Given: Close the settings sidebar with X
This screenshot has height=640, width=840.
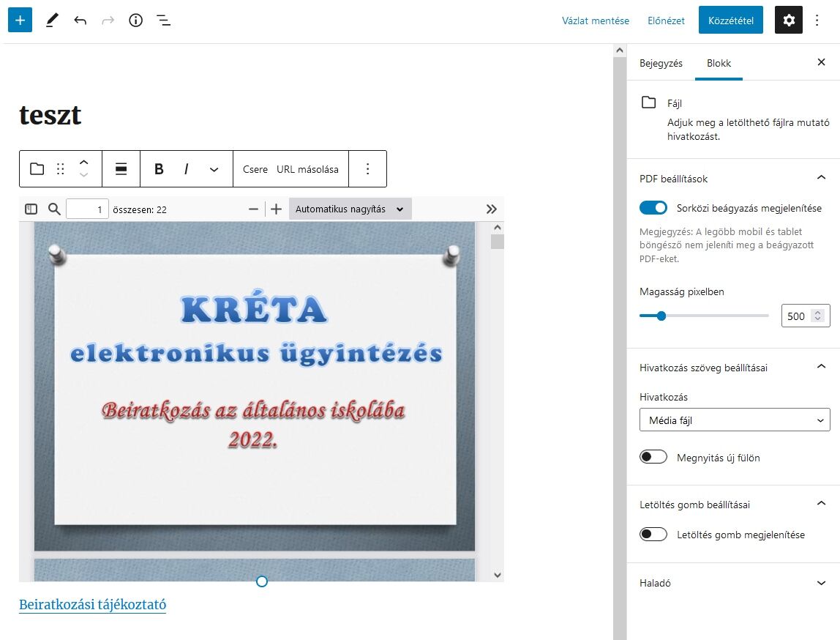Looking at the screenshot, I should 821,62.
